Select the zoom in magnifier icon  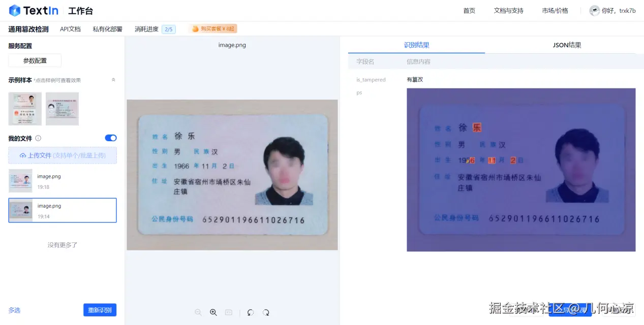tap(213, 312)
